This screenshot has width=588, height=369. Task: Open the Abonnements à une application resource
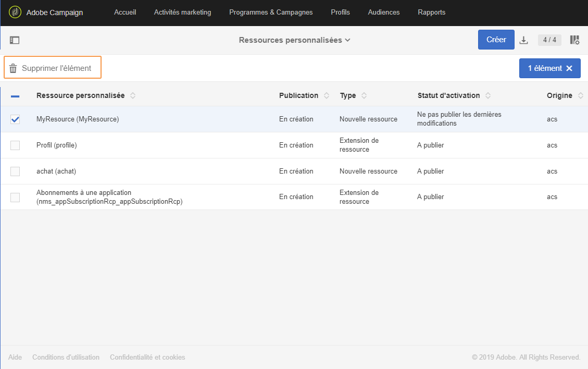[x=109, y=197]
